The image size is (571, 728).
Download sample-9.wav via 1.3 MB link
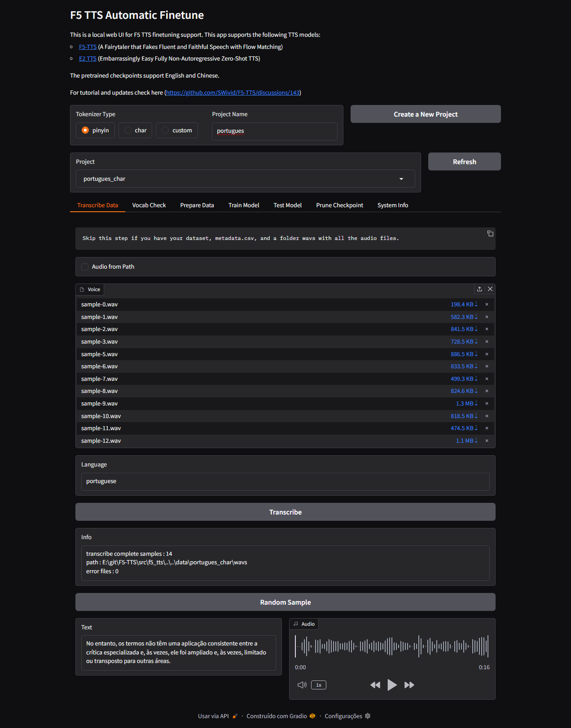point(467,404)
